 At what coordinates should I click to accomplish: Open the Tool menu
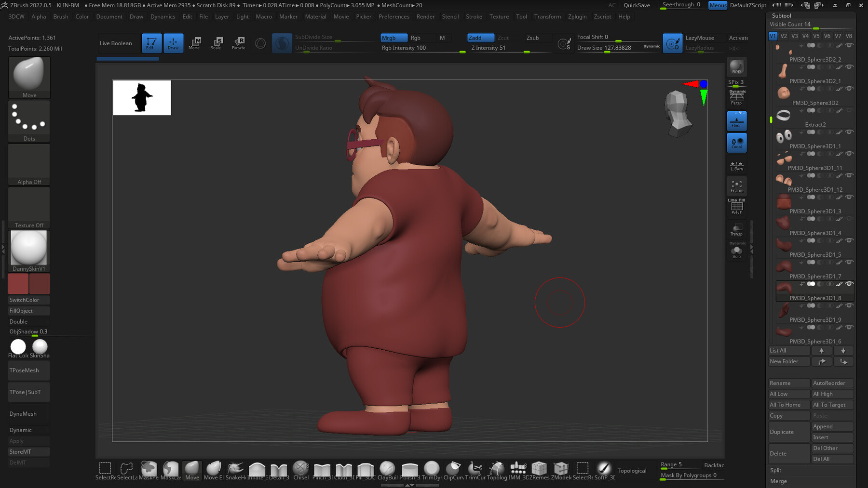click(x=521, y=16)
